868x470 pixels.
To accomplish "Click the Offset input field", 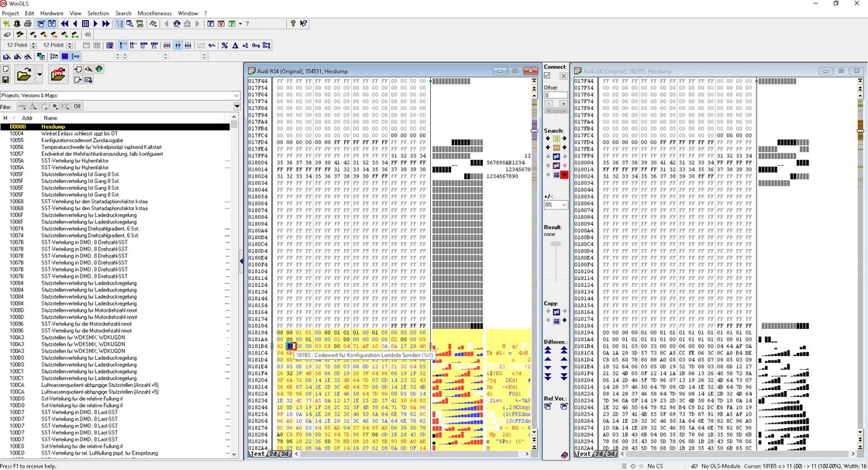I will coord(555,95).
